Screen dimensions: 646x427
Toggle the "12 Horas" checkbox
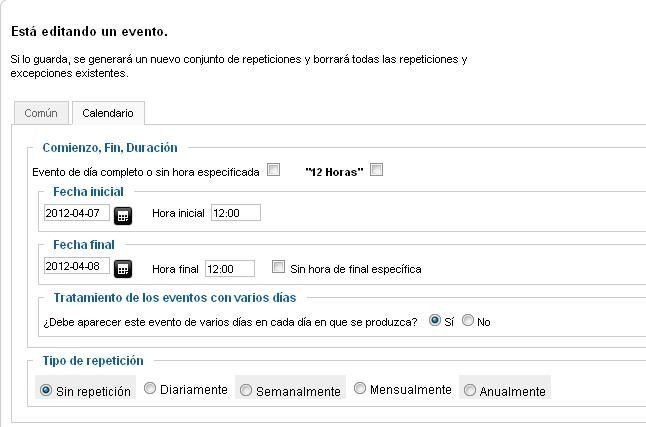coord(376,170)
